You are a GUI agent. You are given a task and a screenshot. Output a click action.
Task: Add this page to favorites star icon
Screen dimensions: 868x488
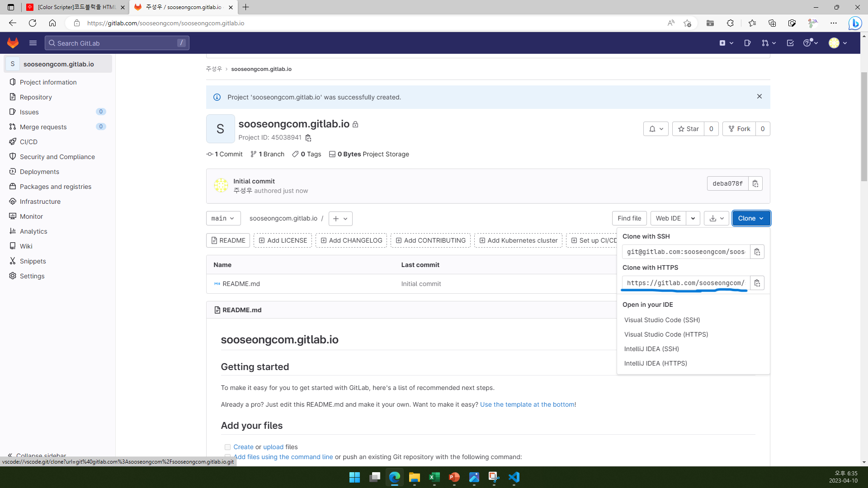click(x=688, y=23)
